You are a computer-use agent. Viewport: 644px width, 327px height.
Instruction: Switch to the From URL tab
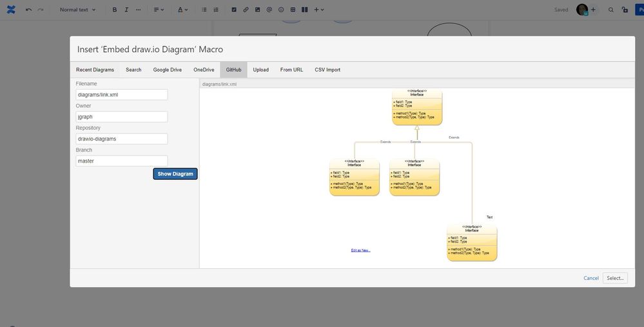(291, 70)
